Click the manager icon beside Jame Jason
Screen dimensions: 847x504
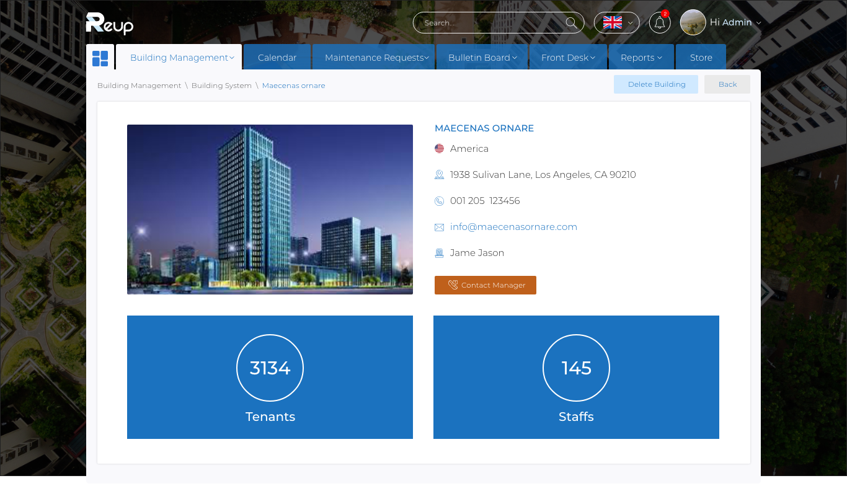[440, 253]
